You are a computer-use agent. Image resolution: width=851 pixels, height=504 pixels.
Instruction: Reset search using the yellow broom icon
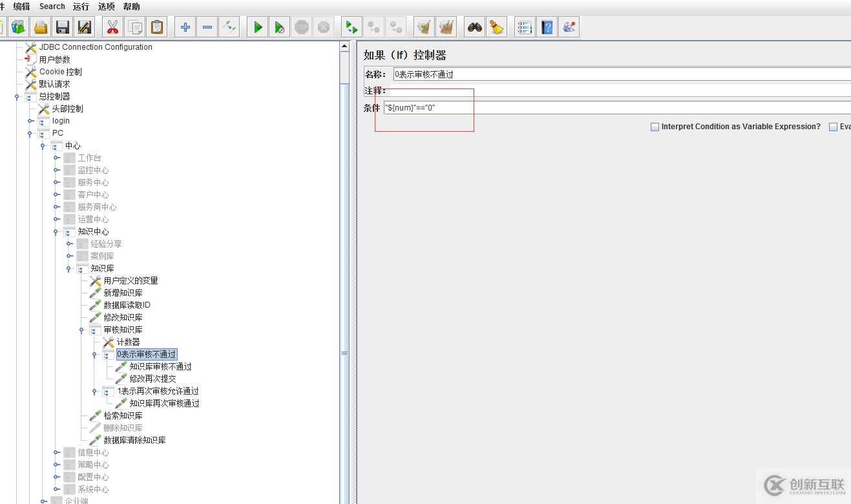pyautogui.click(x=496, y=27)
